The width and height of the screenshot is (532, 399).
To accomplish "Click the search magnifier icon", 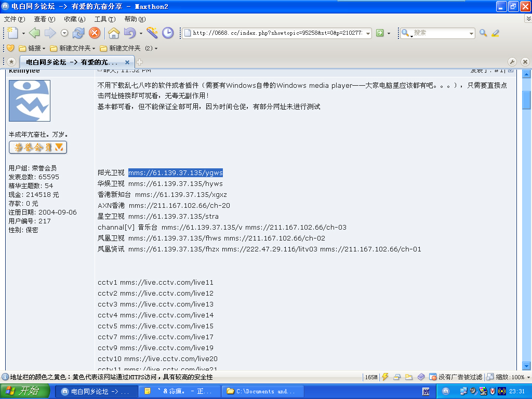I will (483, 33).
